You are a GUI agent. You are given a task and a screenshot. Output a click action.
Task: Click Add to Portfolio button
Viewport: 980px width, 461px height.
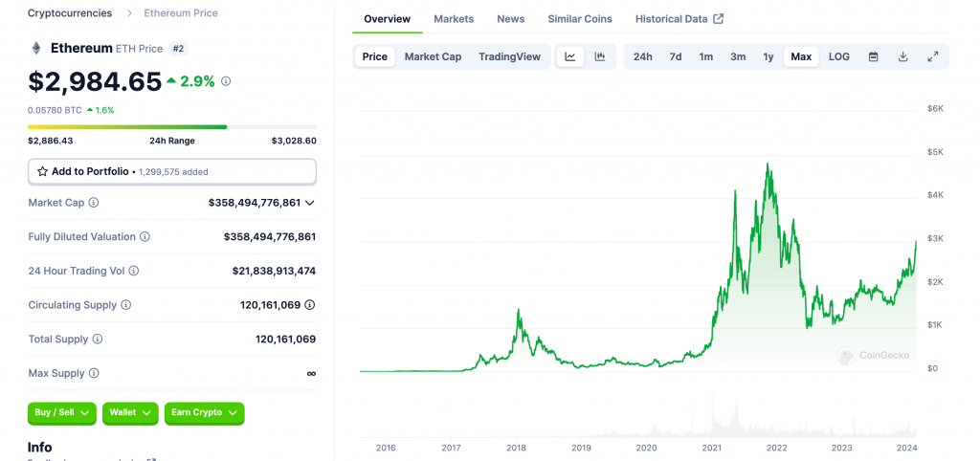point(172,171)
